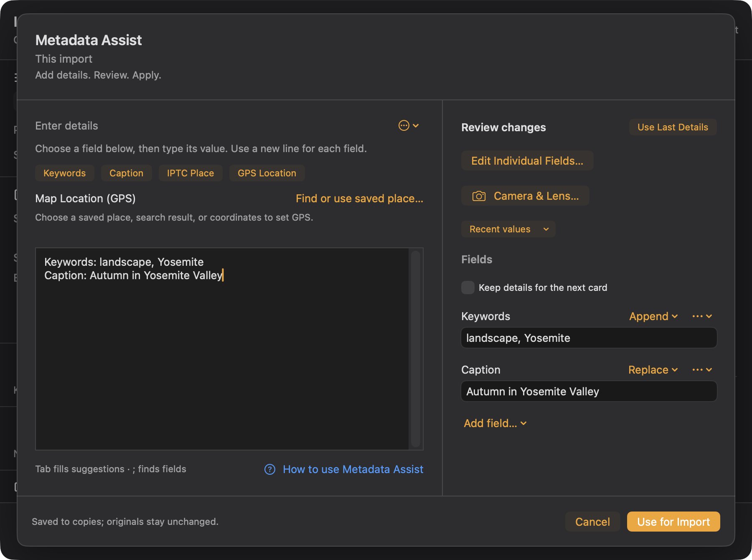Open the Enter details options ellipsis menu

pyautogui.click(x=409, y=125)
